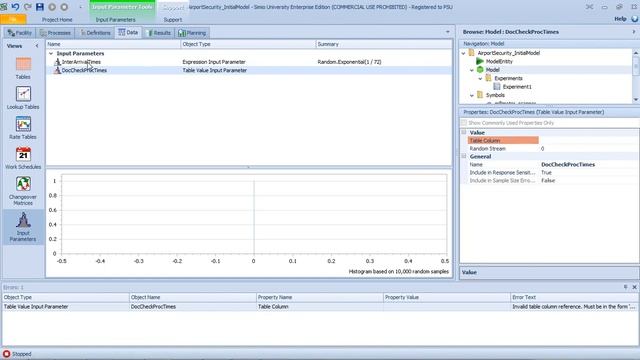Sort by the Name column header

pyautogui.click(x=113, y=44)
